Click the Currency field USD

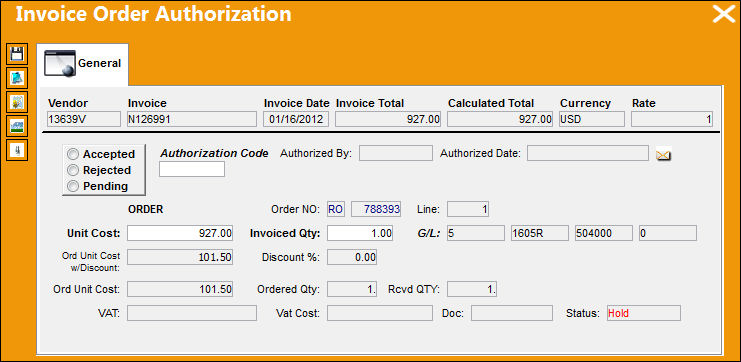(592, 119)
